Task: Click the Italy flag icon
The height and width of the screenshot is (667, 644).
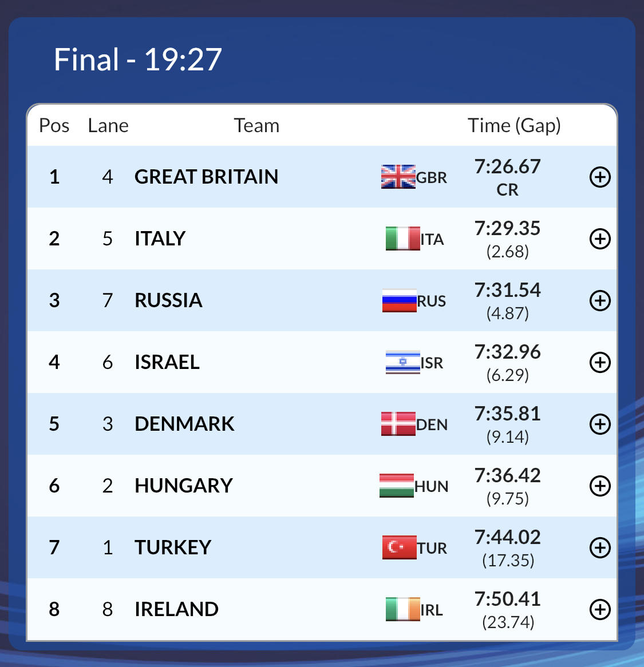Action: point(403,239)
